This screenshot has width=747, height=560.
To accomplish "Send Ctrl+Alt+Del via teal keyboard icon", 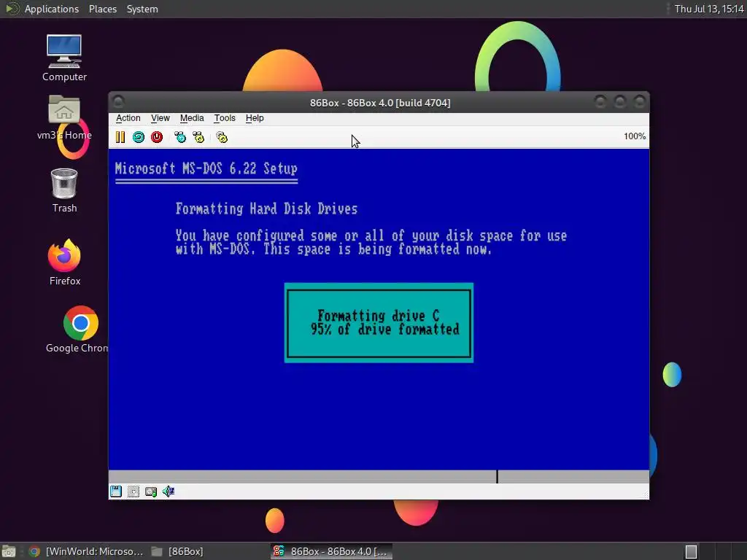I will pyautogui.click(x=180, y=137).
